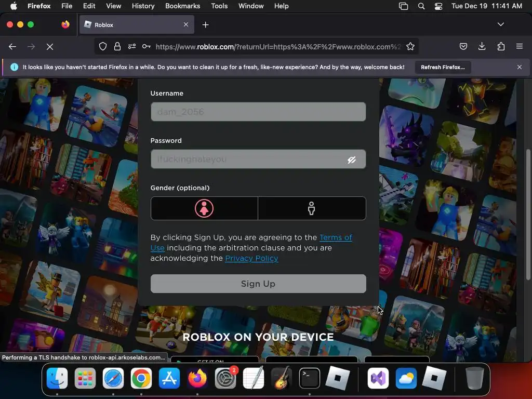Expand the list all tabs chevron

(500, 24)
